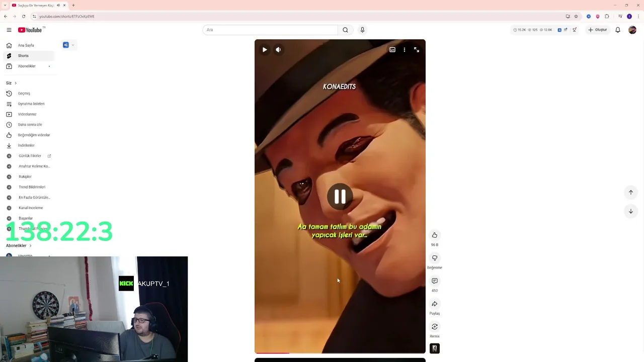This screenshot has width=644, height=362.
Task: Start voice search with the microphone
Action: (362, 30)
